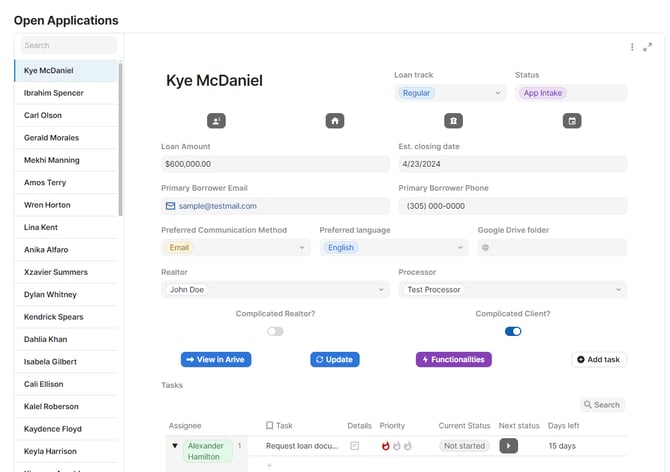Add a new task row with plus
Screen dimensions: 670x472
269,465
